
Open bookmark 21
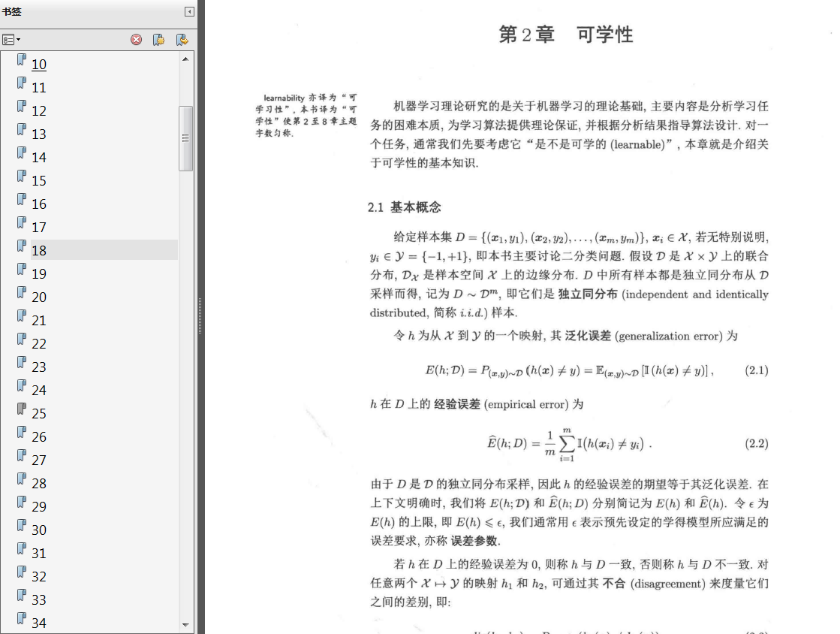coord(38,321)
